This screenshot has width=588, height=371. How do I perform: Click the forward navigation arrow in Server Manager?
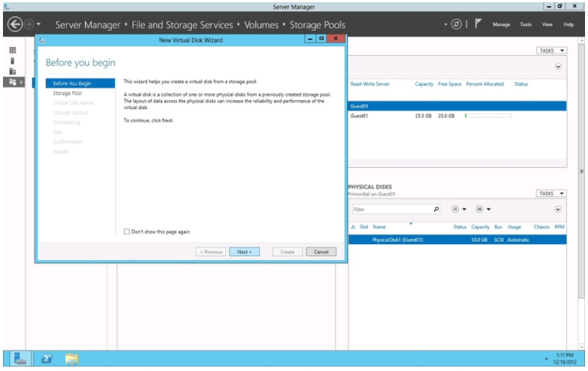coord(28,25)
